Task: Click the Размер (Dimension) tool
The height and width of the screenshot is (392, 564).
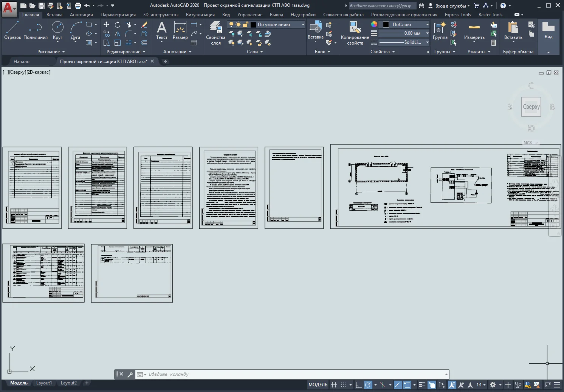Action: pos(180,30)
